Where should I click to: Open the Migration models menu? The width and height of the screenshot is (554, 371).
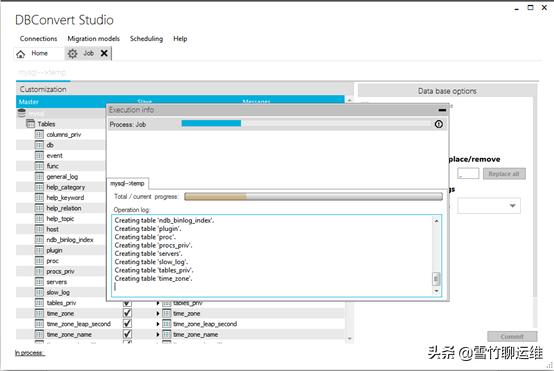94,39
